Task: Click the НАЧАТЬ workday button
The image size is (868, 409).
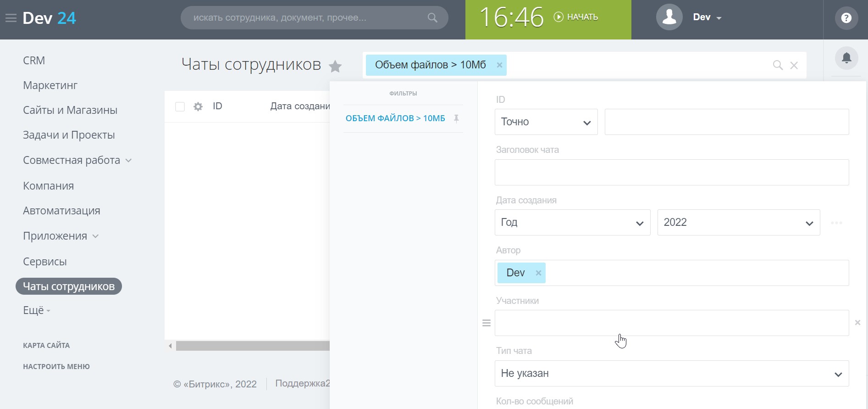Action: 576,17
